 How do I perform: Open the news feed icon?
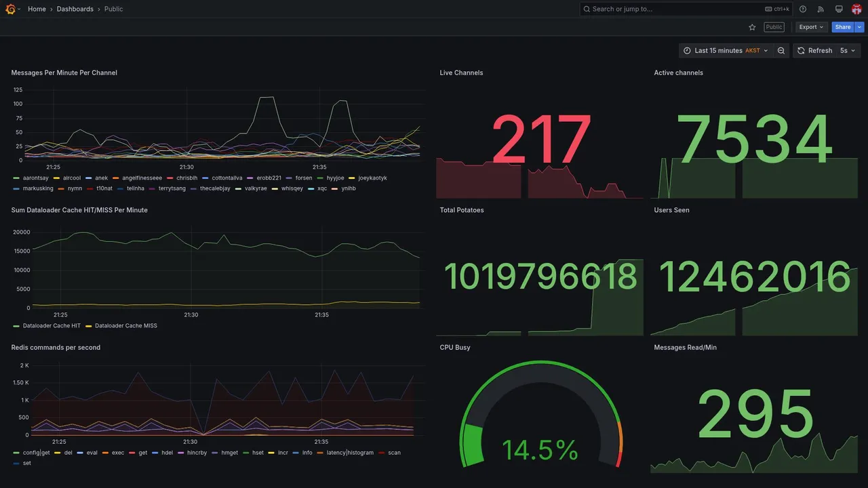point(821,9)
